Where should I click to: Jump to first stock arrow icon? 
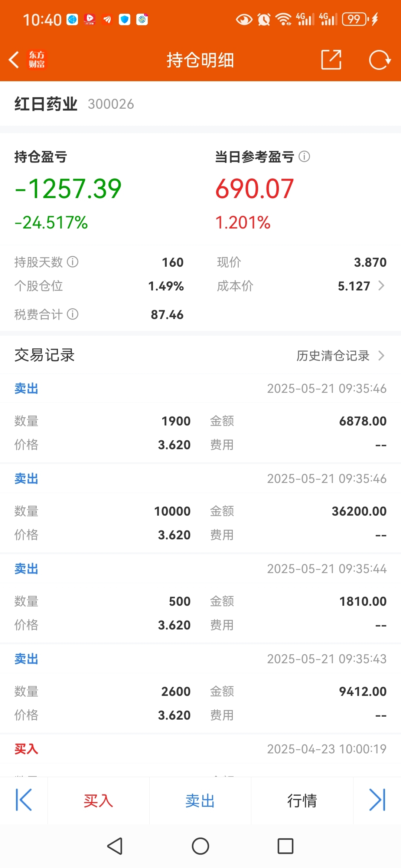[x=24, y=800]
